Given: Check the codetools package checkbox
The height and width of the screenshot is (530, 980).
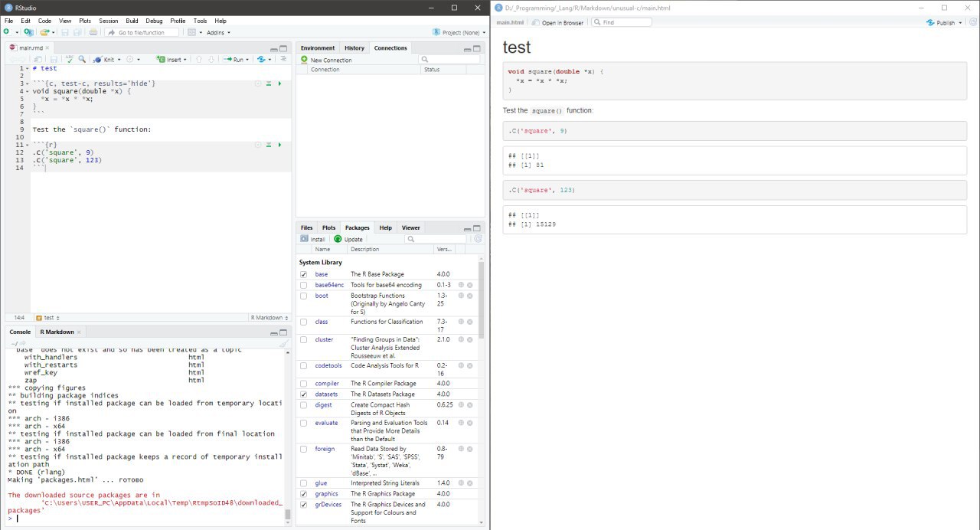Looking at the screenshot, I should [x=304, y=365].
